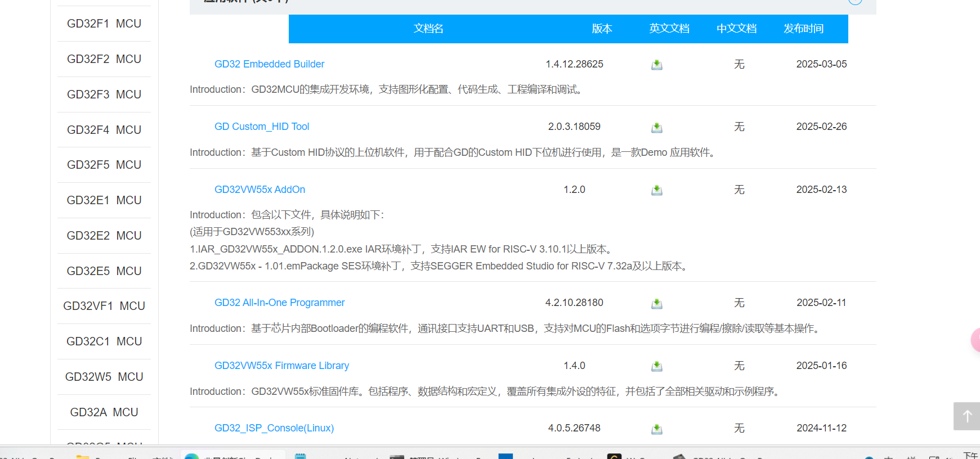Click the pink floating widget at right edge
Image resolution: width=980 pixels, height=459 pixels.
point(976,340)
